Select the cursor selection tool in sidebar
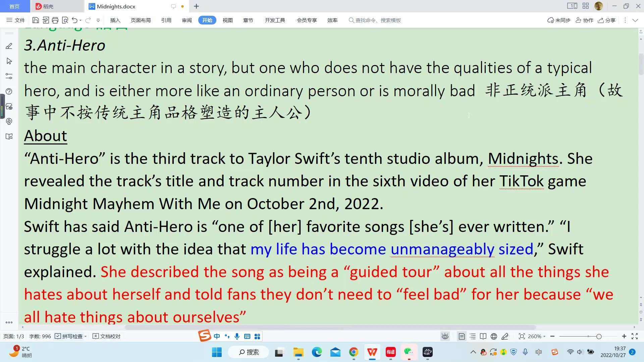644x362 pixels. (x=9, y=61)
